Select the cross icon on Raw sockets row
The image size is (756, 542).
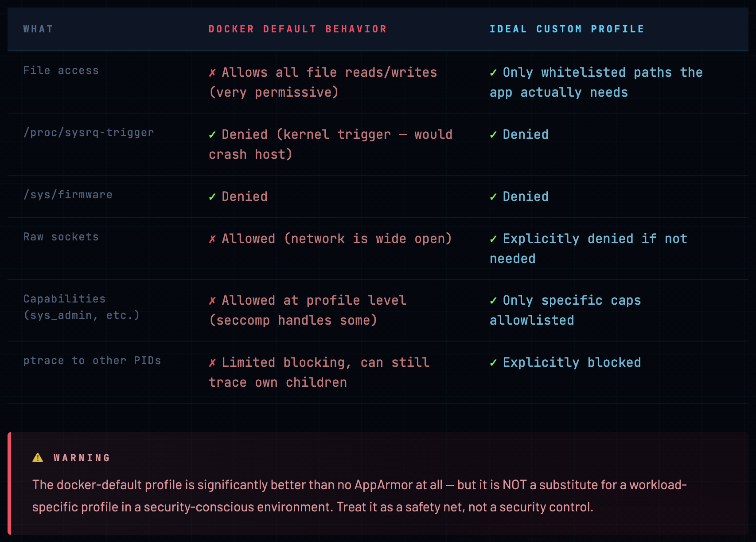pyautogui.click(x=212, y=238)
